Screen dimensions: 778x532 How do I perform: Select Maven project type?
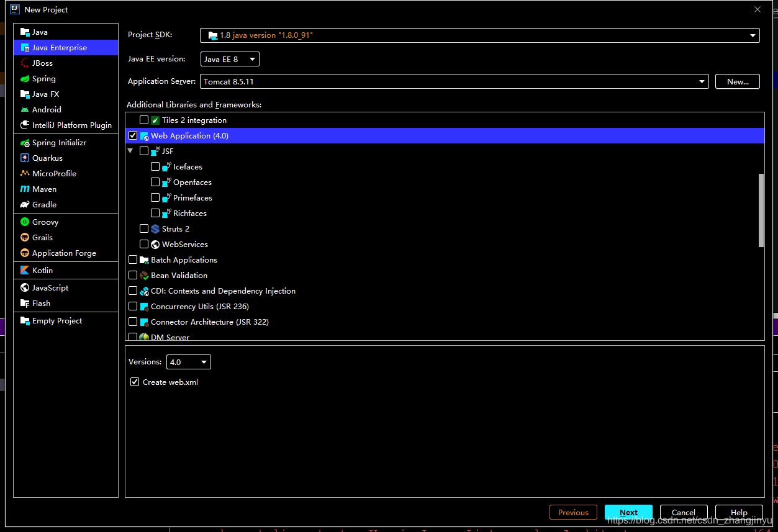[x=66, y=189]
